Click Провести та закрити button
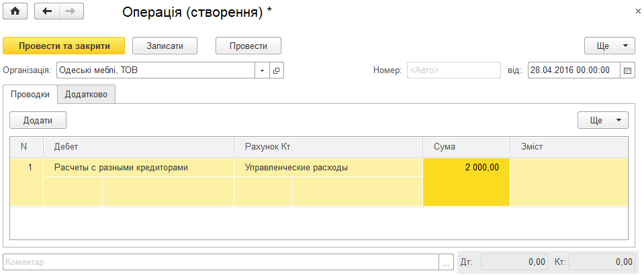This screenshot has height=275, width=644. (64, 46)
